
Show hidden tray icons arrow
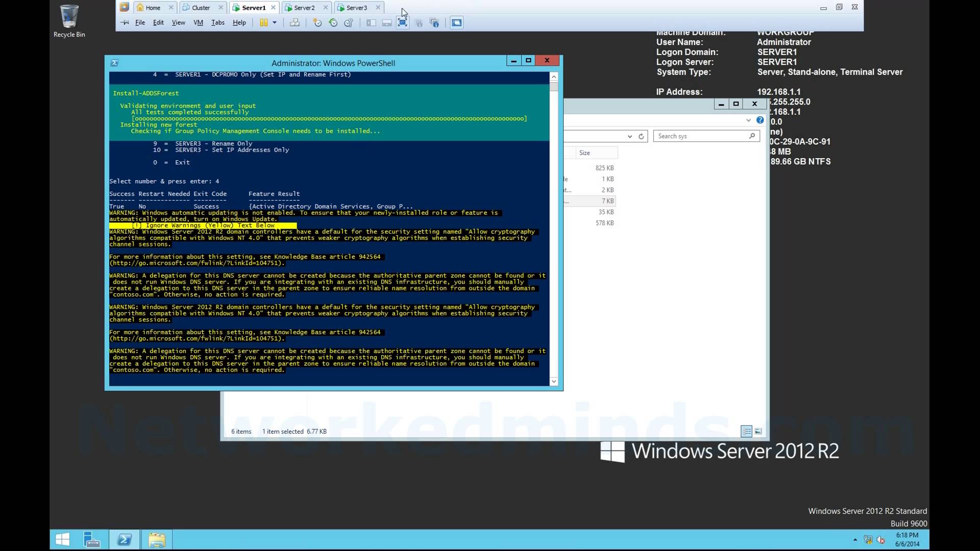(x=855, y=540)
